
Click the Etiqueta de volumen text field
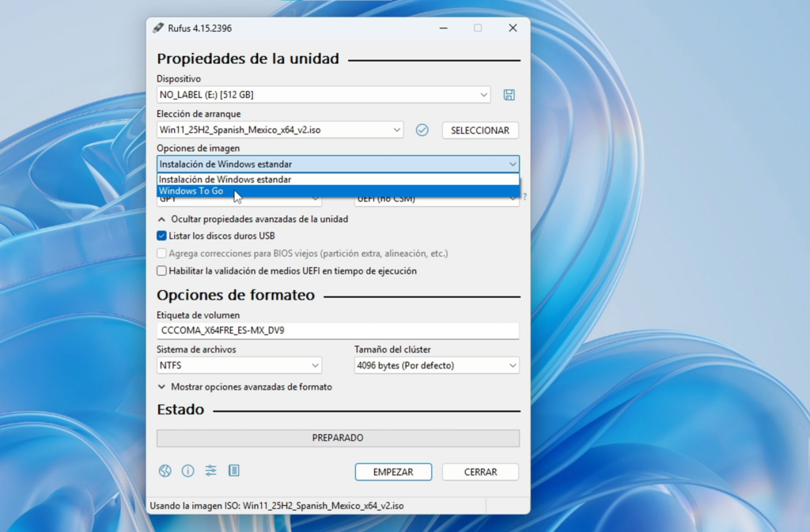(x=338, y=330)
